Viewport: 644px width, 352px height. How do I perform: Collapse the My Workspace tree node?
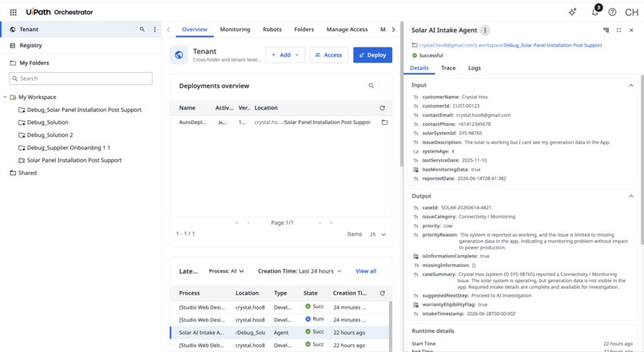point(5,97)
